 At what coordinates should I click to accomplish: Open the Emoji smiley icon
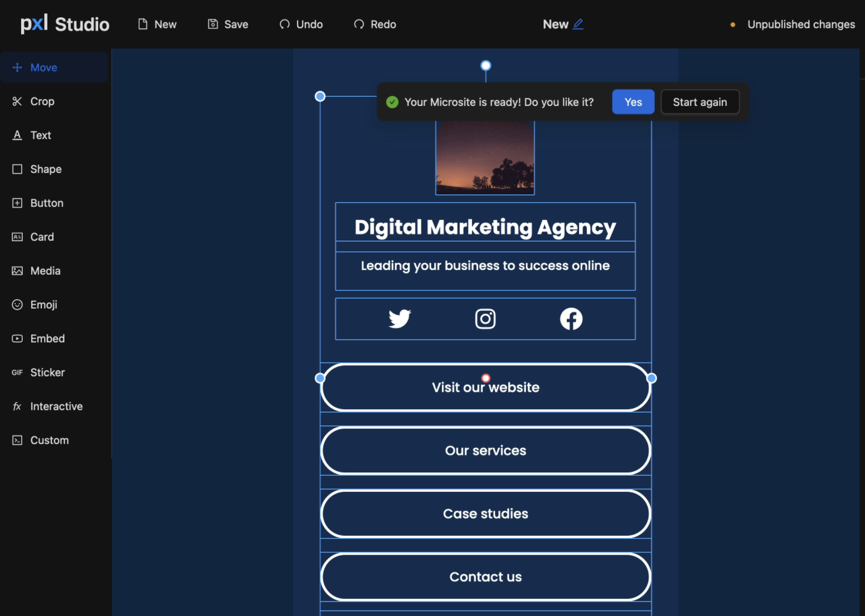[x=17, y=305]
